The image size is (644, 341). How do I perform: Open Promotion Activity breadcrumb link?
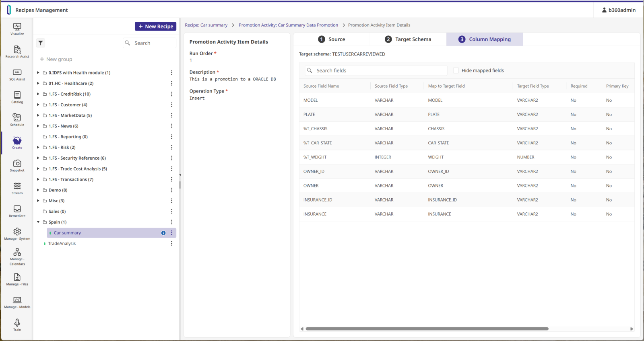coord(288,25)
